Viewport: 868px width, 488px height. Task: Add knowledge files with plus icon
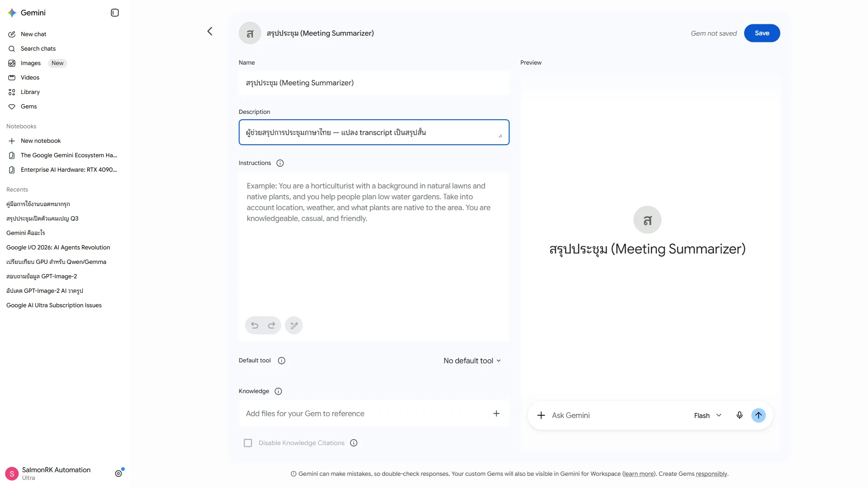(496, 413)
